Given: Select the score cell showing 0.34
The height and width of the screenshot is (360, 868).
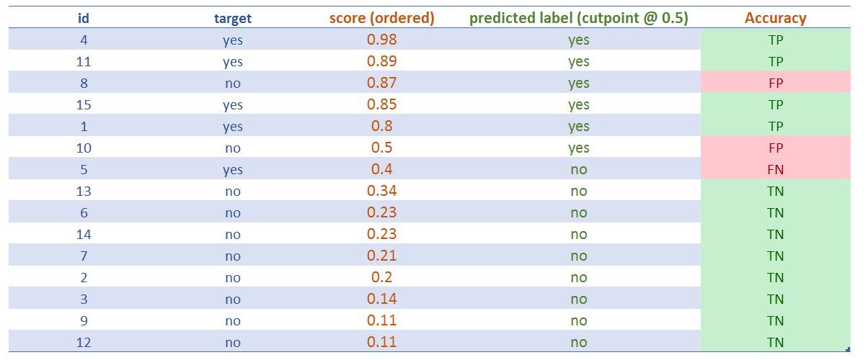Looking at the screenshot, I should pos(382,191).
